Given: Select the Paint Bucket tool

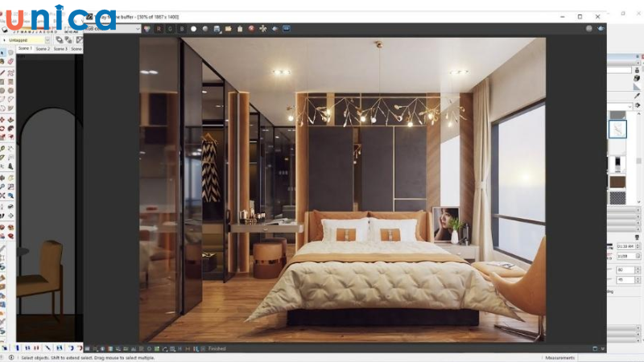Looking at the screenshot, I should point(3,62).
